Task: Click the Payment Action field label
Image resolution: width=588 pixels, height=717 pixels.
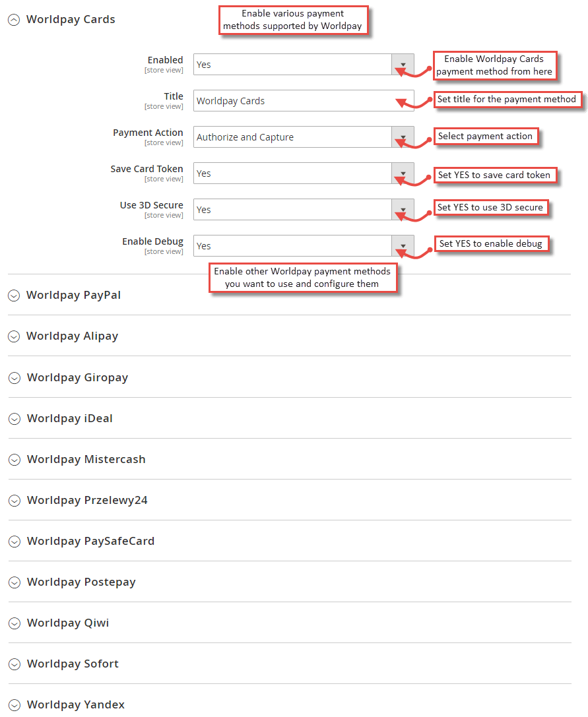Action: (148, 133)
